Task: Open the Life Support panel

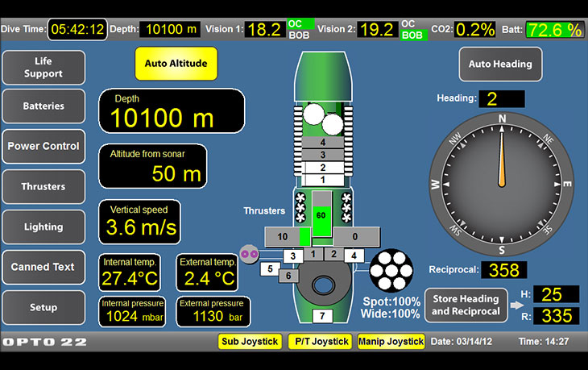Action: click(x=43, y=68)
